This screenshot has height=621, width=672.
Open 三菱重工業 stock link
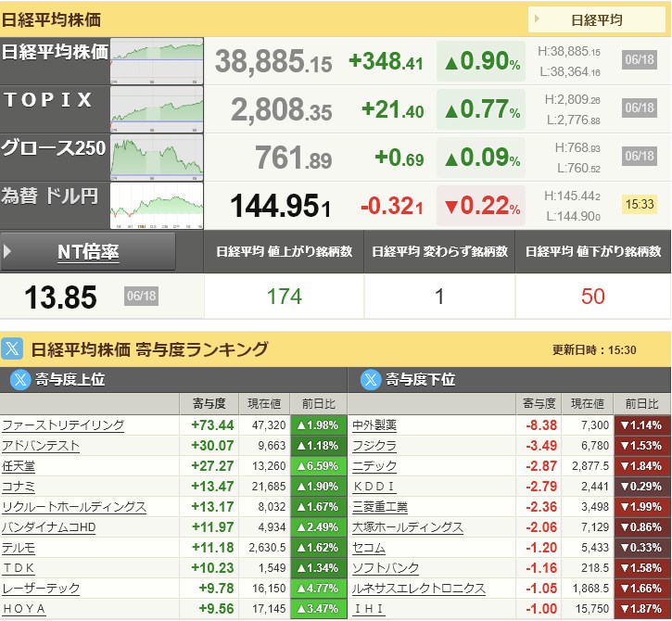380,507
